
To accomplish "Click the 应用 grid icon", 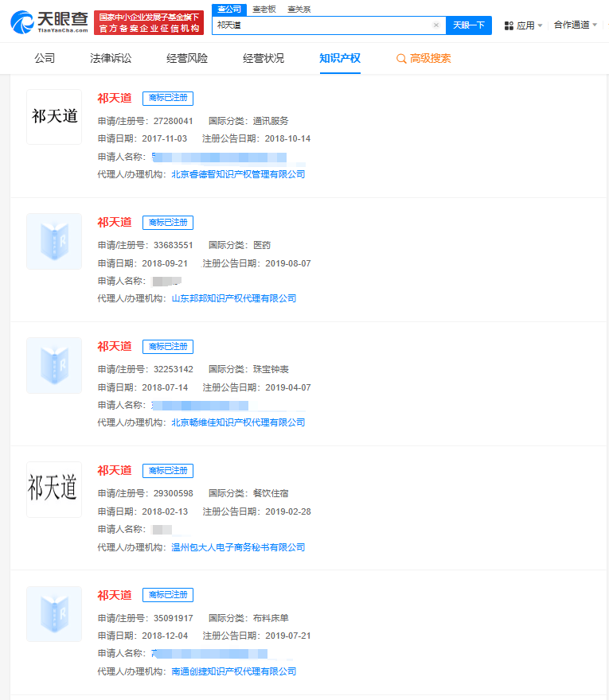I will click(x=509, y=26).
